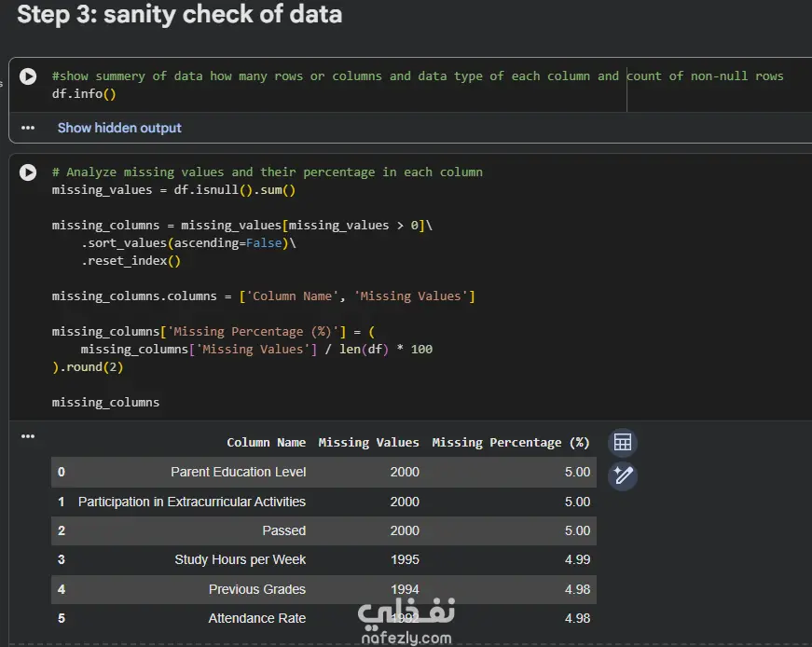Click the '.sort_values(ascending=False)' line
The image size is (812, 647).
(x=188, y=243)
